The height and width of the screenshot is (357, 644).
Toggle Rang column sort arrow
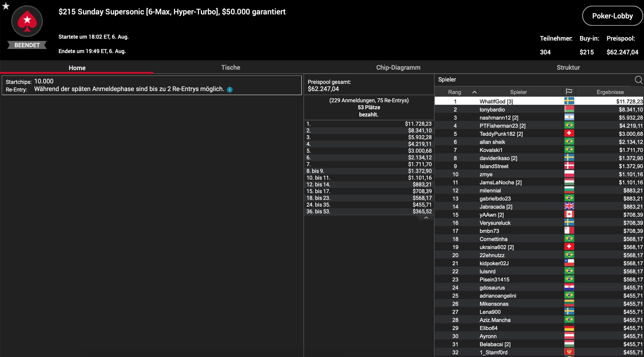[474, 92]
